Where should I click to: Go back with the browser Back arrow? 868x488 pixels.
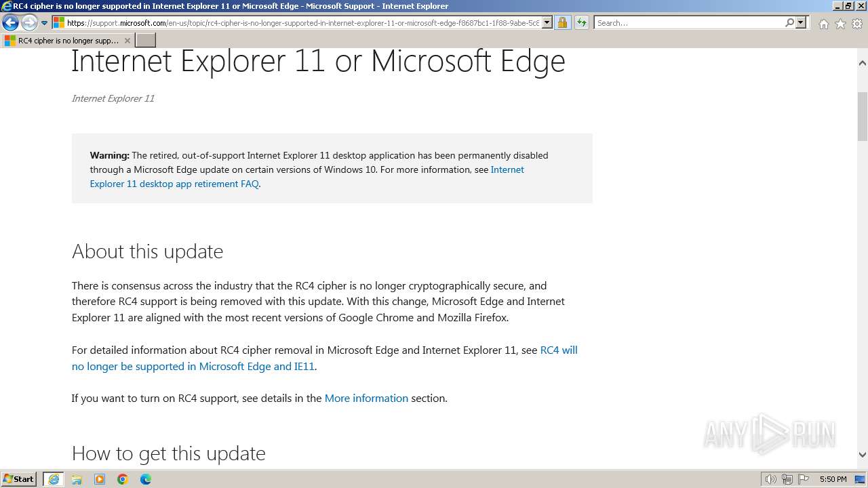pos(10,22)
